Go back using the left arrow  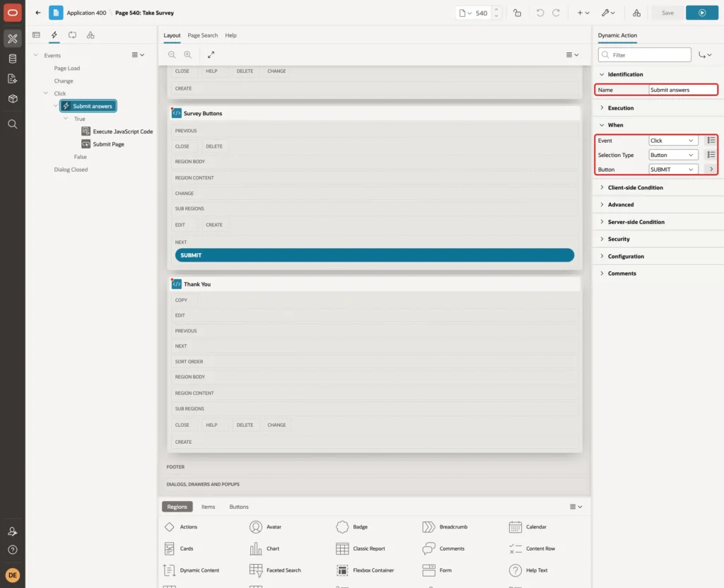tap(38, 13)
